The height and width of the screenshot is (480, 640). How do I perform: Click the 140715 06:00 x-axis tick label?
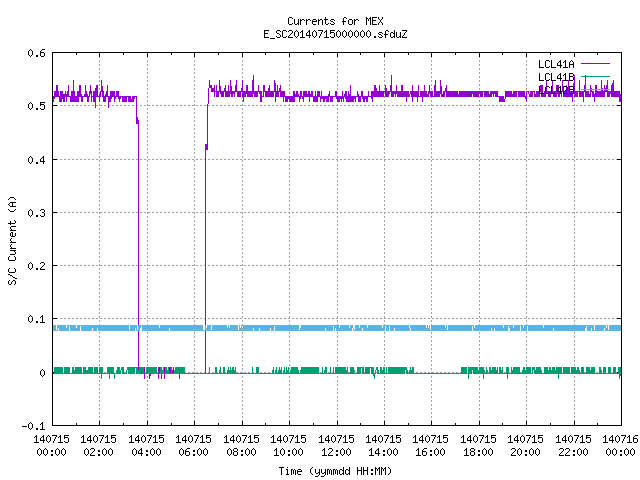click(193, 446)
